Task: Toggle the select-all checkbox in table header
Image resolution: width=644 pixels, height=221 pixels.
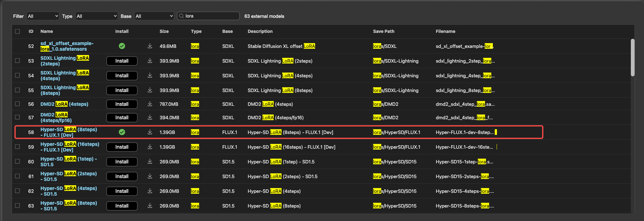Action: click(18, 31)
